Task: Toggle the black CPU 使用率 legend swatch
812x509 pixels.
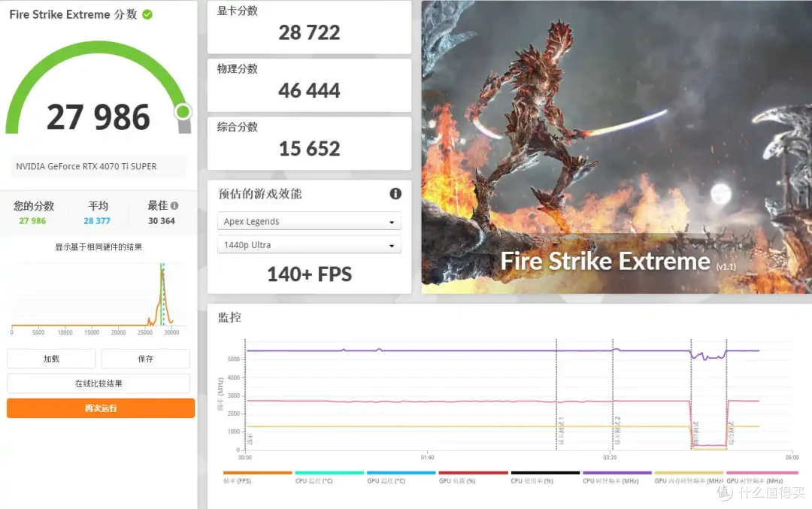Action: (x=545, y=473)
